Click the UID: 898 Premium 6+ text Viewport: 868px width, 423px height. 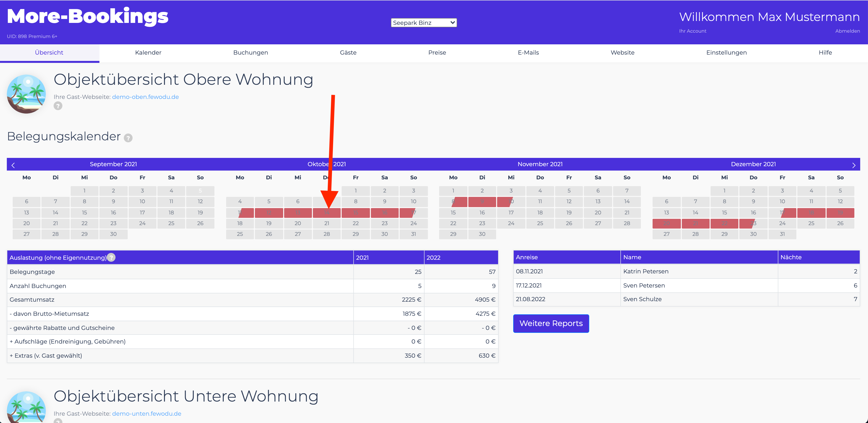[32, 36]
